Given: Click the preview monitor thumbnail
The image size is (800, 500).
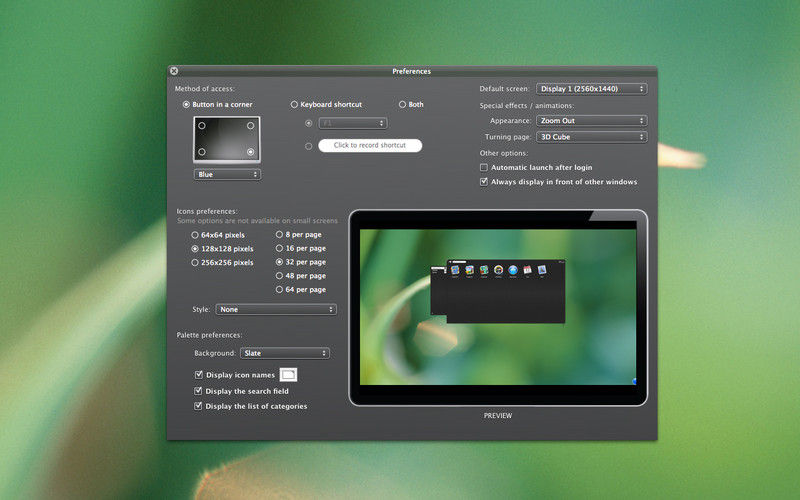Looking at the screenshot, I should (497, 307).
